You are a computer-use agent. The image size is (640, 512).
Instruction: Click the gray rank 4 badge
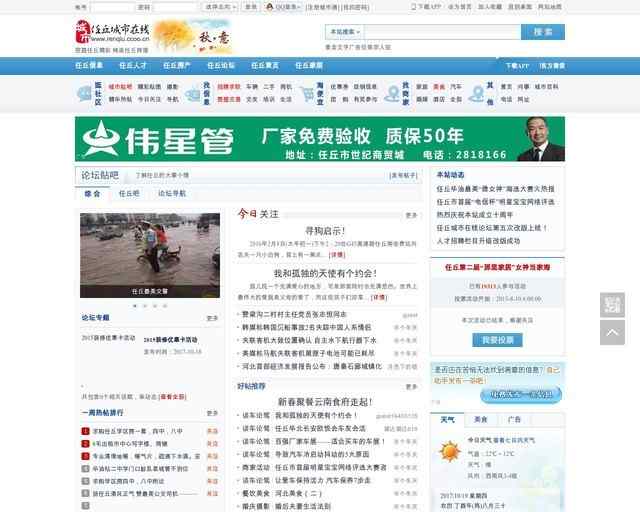tap(85, 469)
